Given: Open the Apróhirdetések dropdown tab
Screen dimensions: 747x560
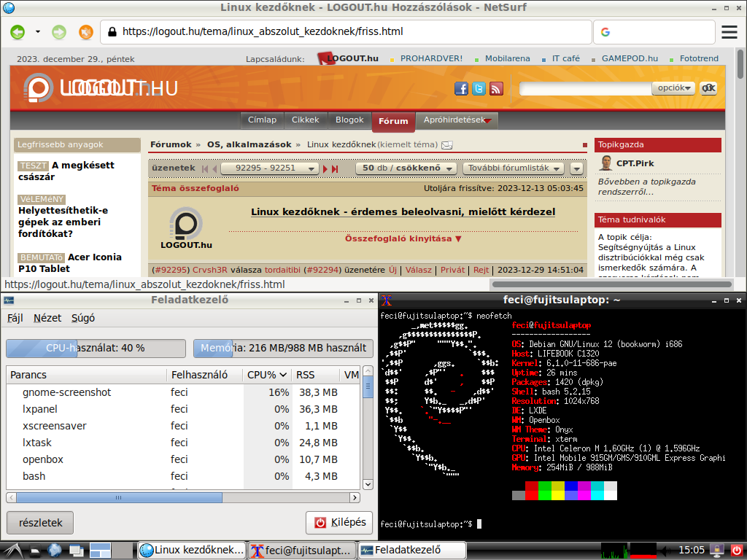Looking at the screenshot, I should click(457, 120).
